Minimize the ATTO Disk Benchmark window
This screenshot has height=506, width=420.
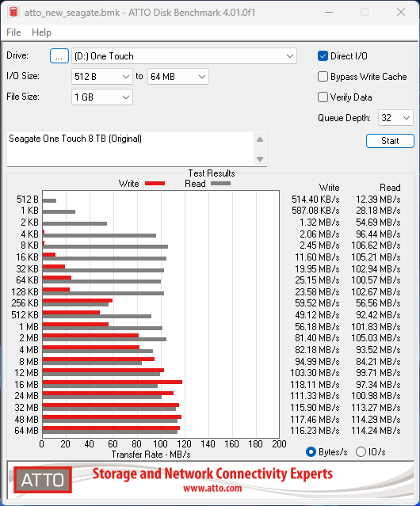pyautogui.click(x=329, y=12)
